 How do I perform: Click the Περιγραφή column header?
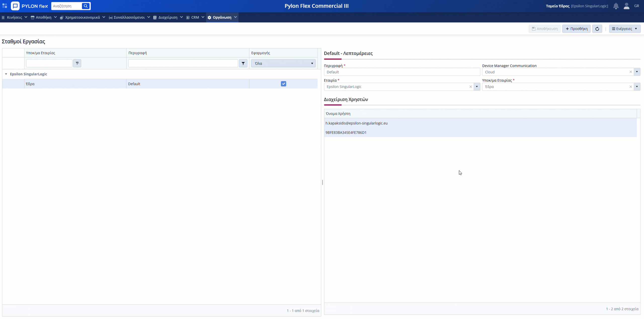pos(188,53)
